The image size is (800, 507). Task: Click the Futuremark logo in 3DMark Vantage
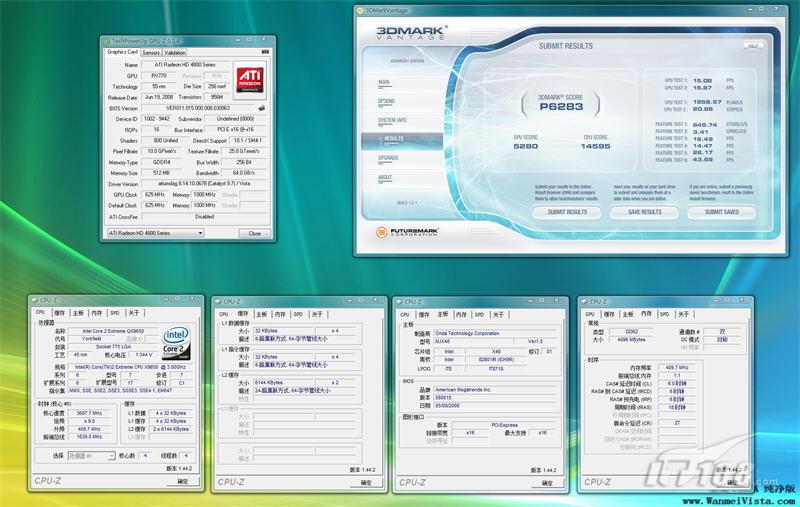coord(407,232)
